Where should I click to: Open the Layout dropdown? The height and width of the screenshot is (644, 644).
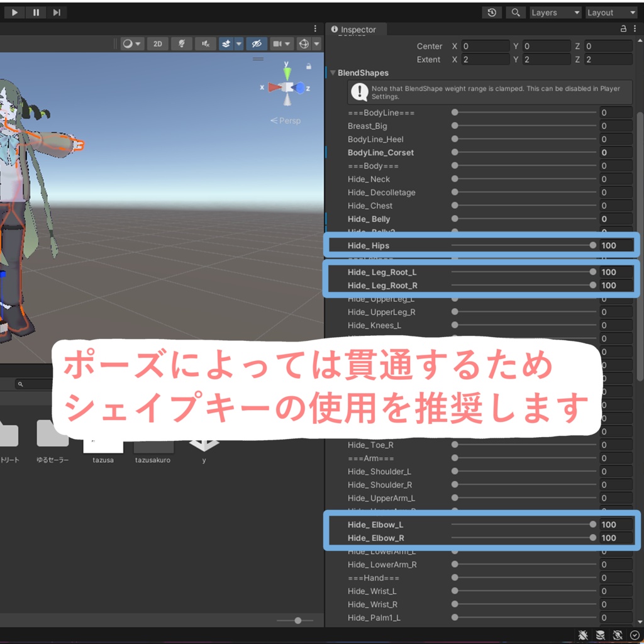click(611, 13)
